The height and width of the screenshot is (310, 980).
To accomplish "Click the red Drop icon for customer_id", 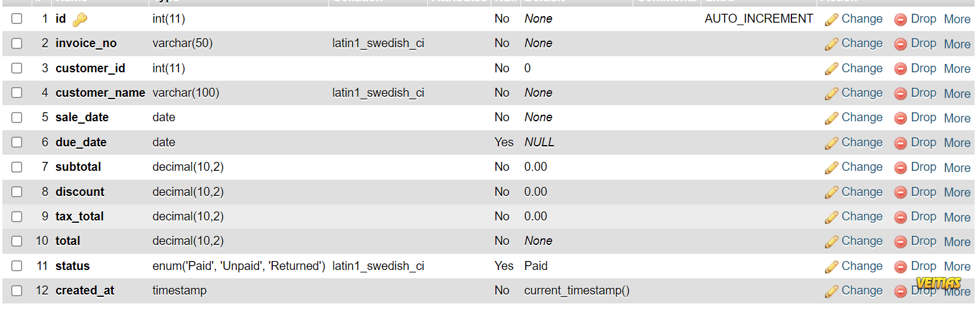I will [x=900, y=69].
